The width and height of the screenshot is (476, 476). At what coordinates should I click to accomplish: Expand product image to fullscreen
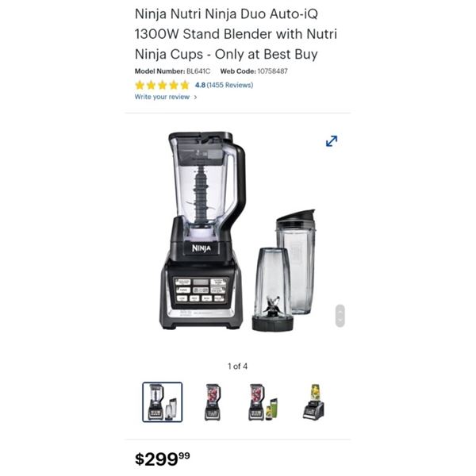point(331,141)
